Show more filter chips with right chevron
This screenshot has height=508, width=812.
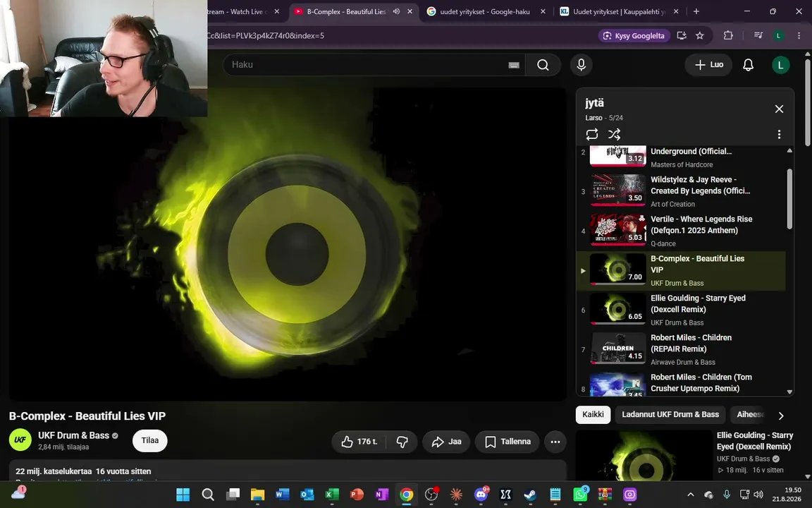[x=781, y=415]
